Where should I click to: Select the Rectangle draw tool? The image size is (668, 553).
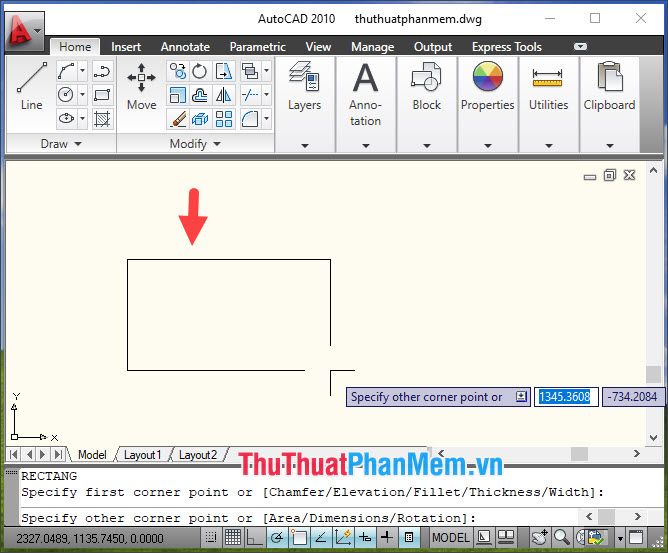(102, 94)
